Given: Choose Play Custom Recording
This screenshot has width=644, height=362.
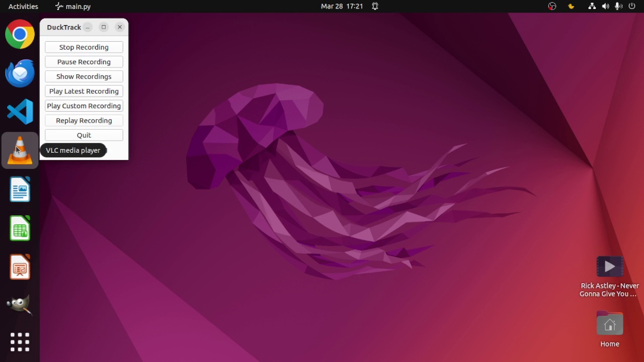Looking at the screenshot, I should click(84, 106).
